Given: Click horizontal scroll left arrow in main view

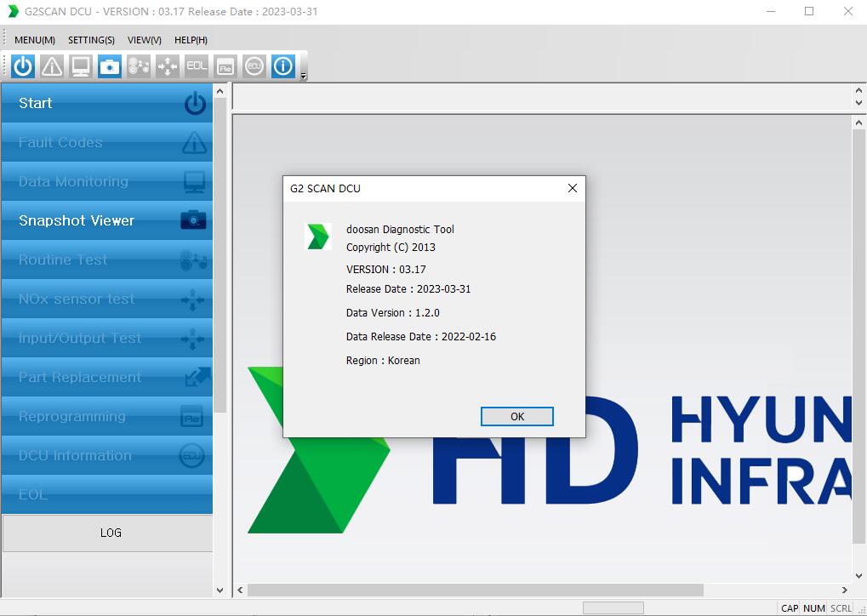Looking at the screenshot, I should pos(240,590).
